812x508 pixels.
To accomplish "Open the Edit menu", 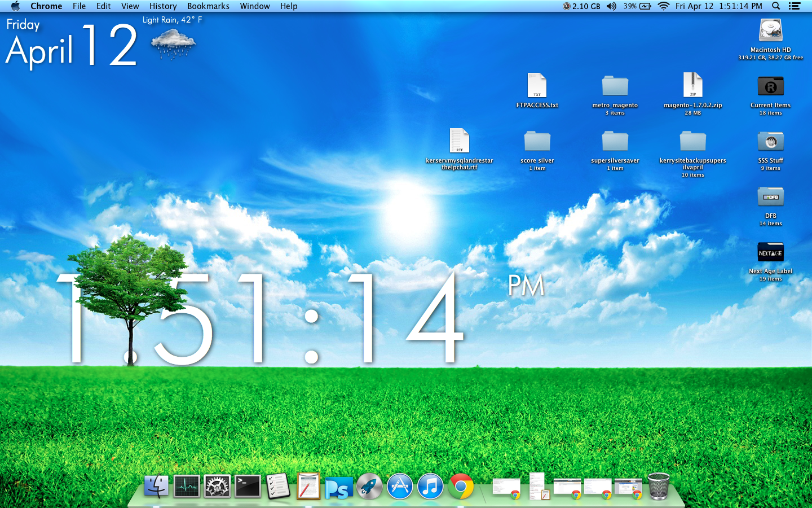I will pos(103,6).
